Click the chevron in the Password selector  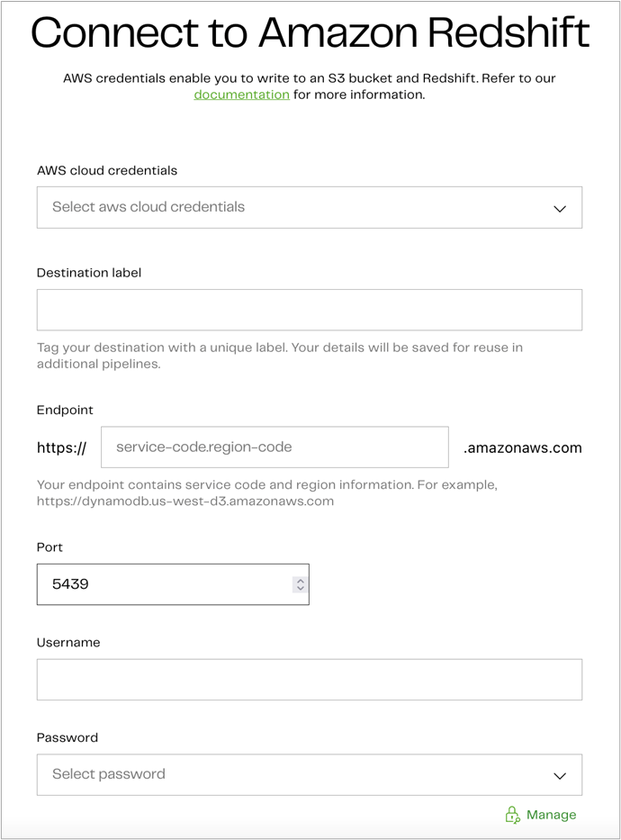pyautogui.click(x=560, y=775)
